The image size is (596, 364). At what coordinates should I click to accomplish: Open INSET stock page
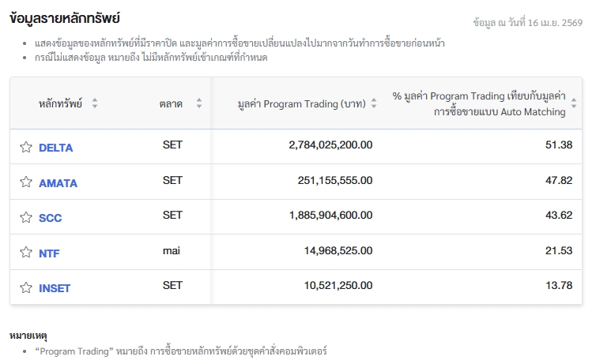[x=55, y=288]
